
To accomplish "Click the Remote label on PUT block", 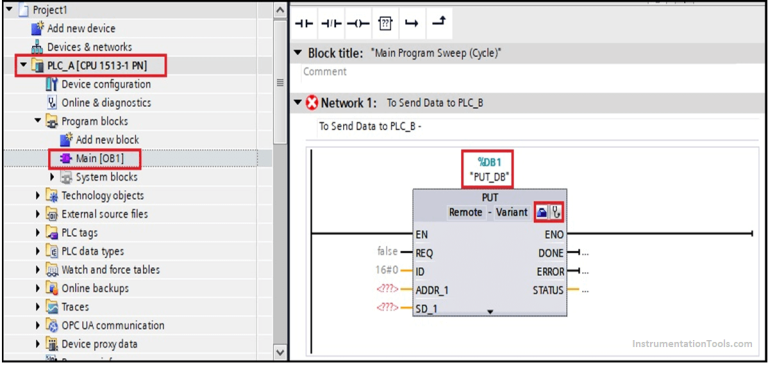I will pyautogui.click(x=465, y=213).
